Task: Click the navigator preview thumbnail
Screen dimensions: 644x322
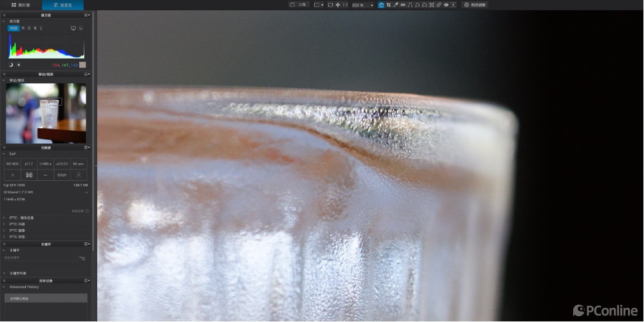Action: 46,113
